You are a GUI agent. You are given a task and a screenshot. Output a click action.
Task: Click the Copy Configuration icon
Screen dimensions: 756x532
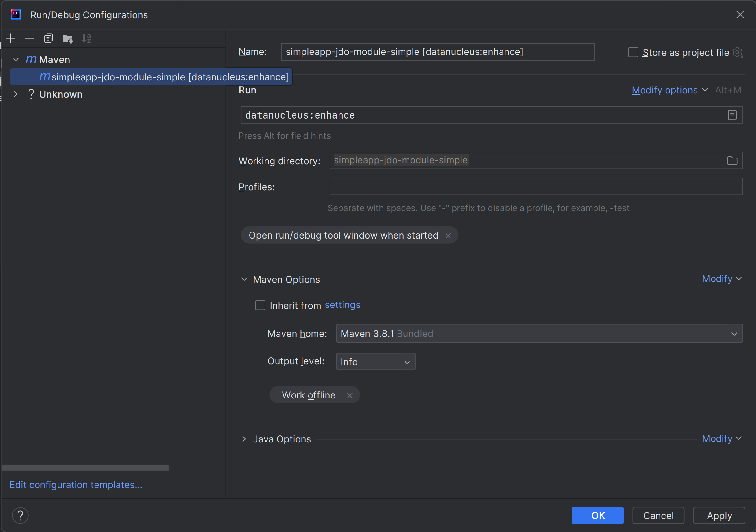pyautogui.click(x=48, y=39)
